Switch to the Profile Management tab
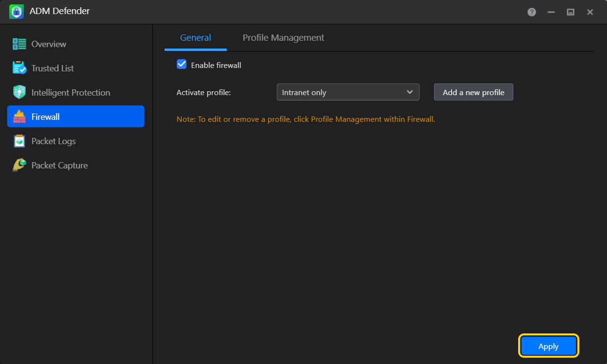The image size is (607, 364). tap(283, 37)
